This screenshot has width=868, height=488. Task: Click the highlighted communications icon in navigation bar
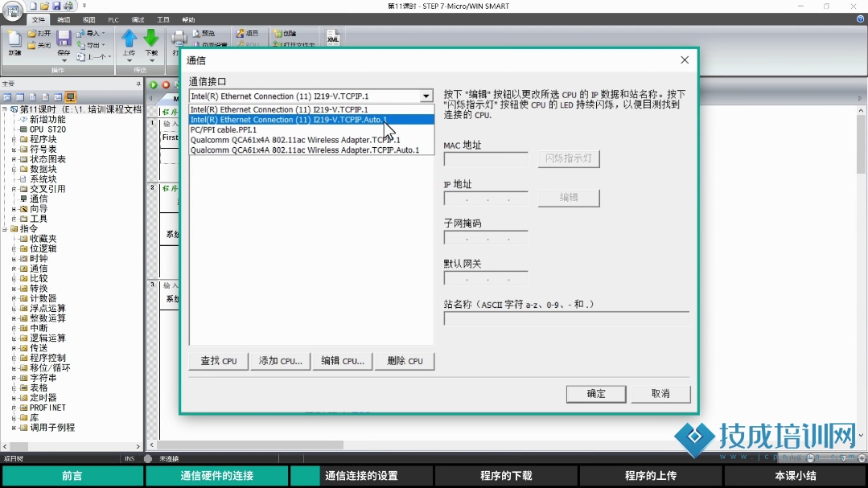point(70,97)
